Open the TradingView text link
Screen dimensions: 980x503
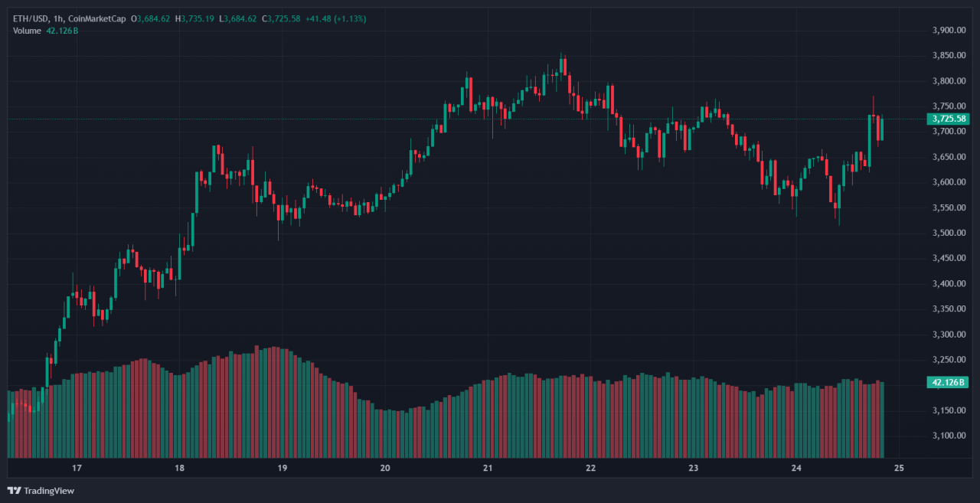49,491
